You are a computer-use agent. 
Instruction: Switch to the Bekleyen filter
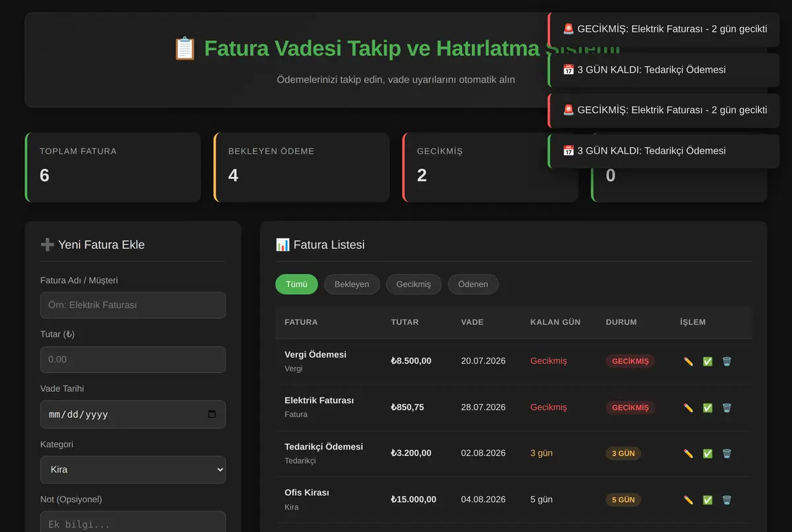352,284
